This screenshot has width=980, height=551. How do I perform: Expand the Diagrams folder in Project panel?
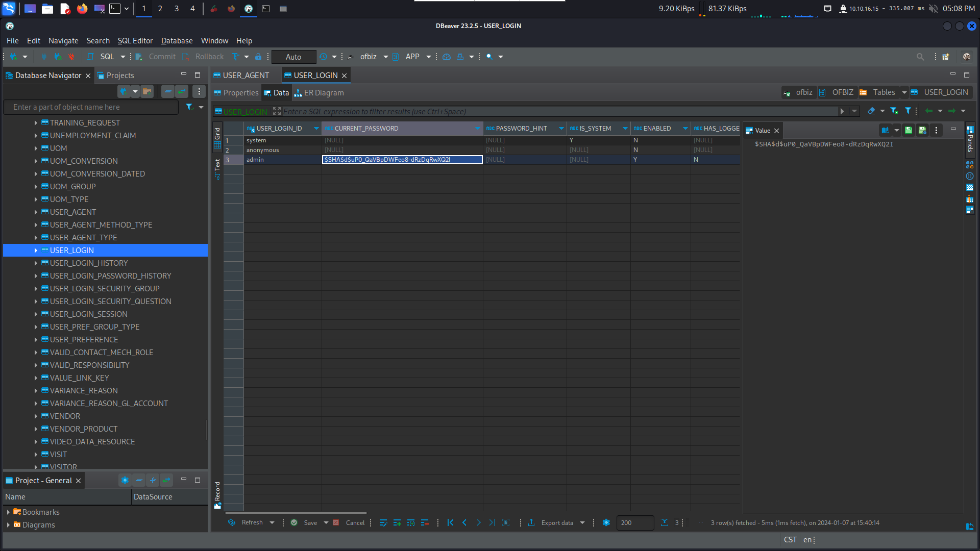(x=8, y=525)
